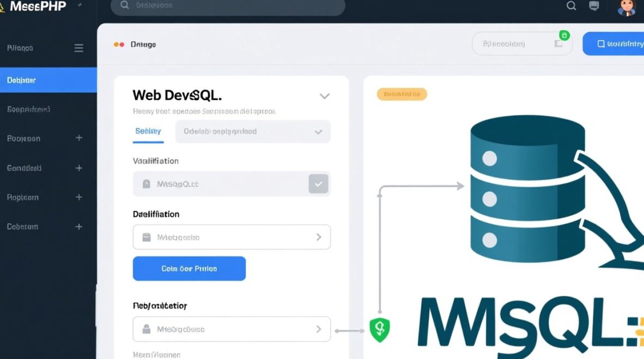Click the lock icon in the bottom credentials field
The image size is (644, 359).
point(147,329)
